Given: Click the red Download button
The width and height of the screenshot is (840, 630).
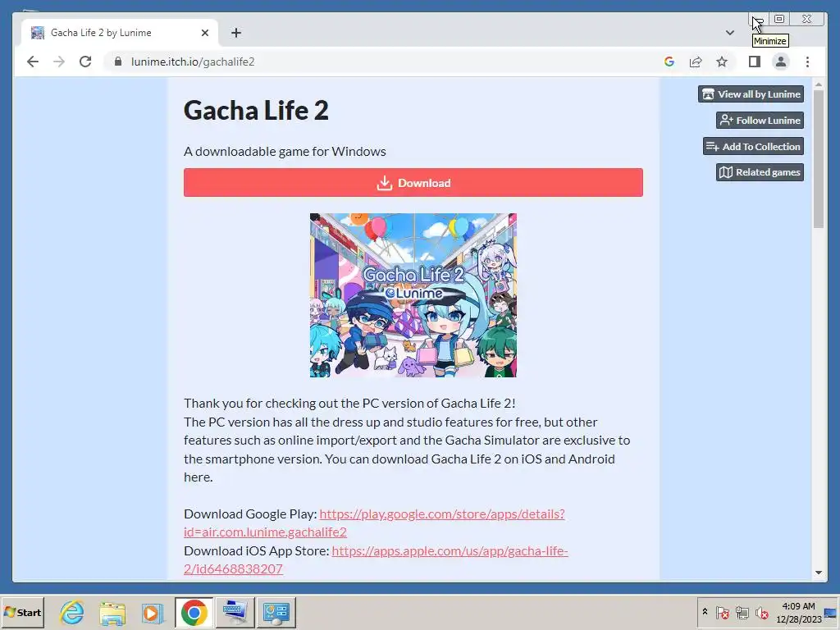Looking at the screenshot, I should (413, 183).
